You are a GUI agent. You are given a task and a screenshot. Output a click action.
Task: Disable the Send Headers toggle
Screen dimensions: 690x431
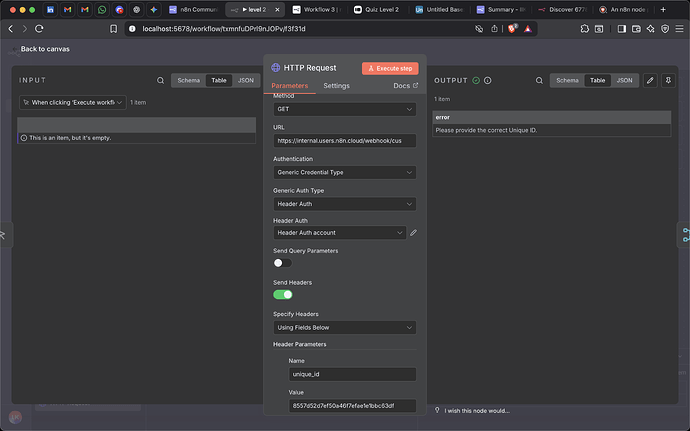coord(283,295)
